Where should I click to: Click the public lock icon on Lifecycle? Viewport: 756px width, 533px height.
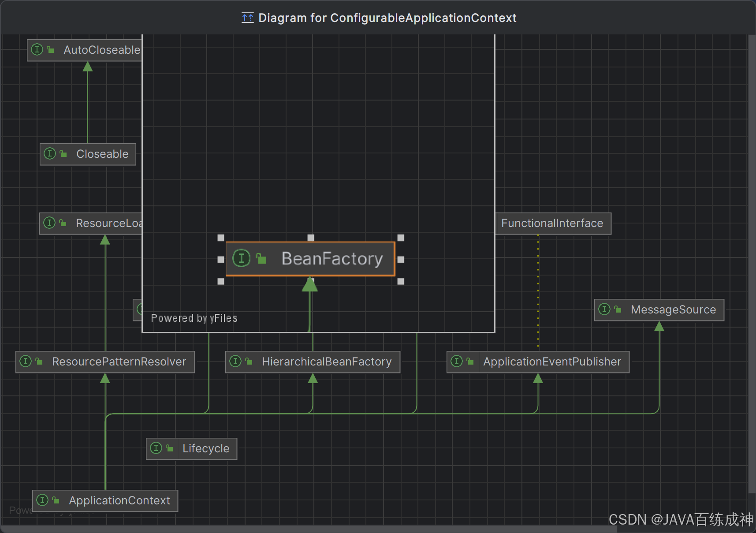170,448
